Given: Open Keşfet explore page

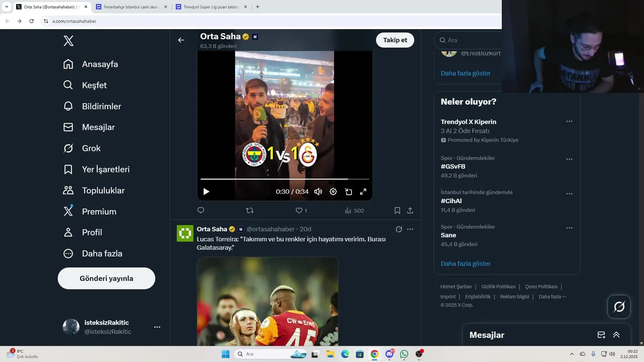Looking at the screenshot, I should coord(85,85).
